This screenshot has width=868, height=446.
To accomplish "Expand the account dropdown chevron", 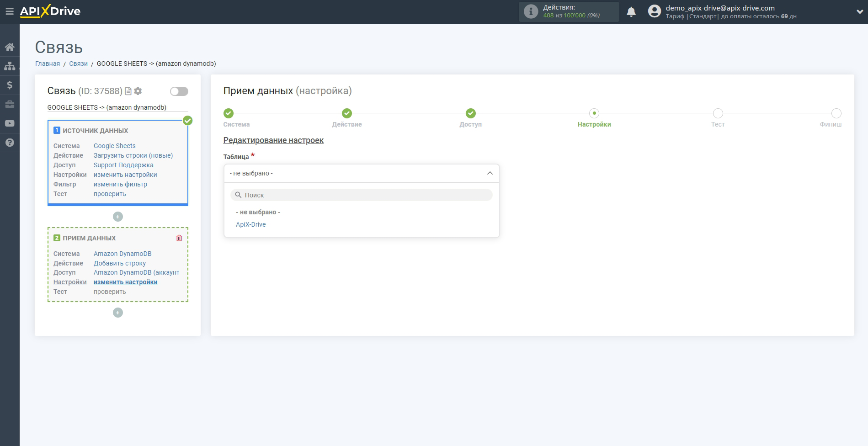I will click(859, 12).
